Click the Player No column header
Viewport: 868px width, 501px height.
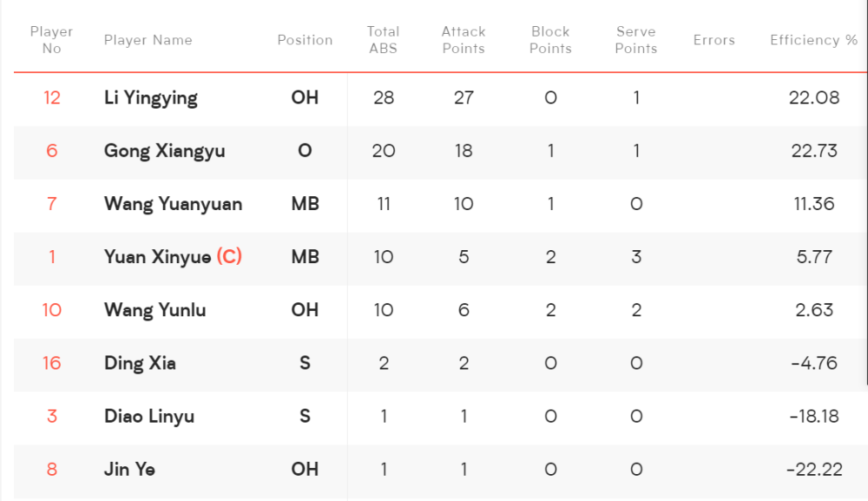tap(51, 40)
